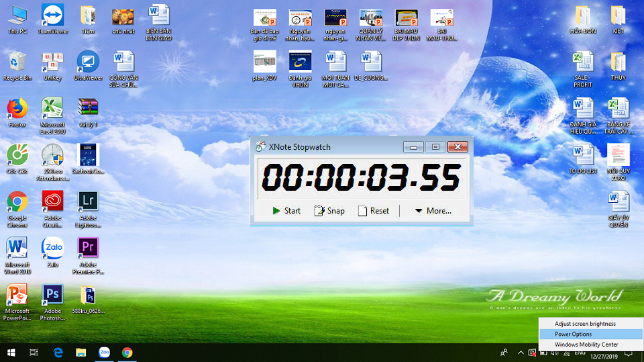
Task: Select the Google Chrome desktop shortcut
Action: 17,209
